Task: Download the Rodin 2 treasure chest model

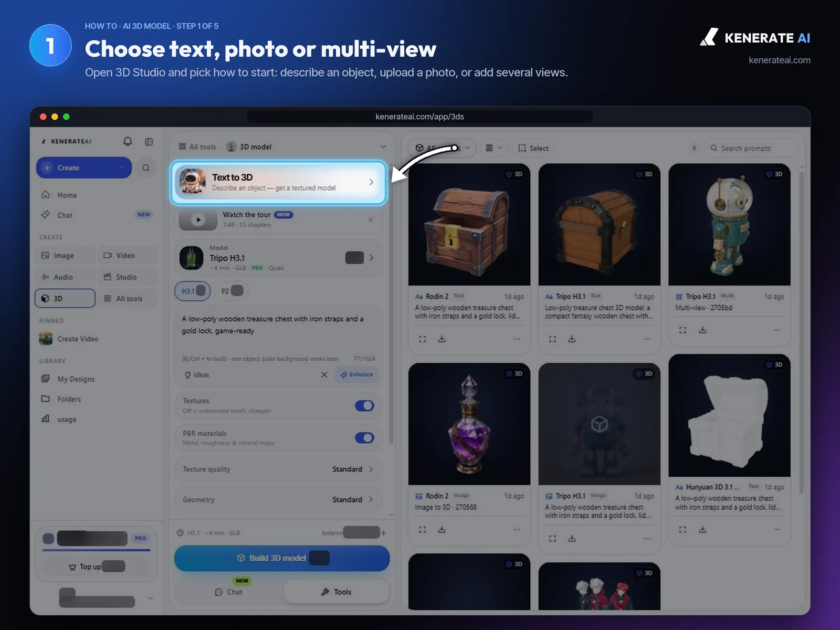Action: pyautogui.click(x=442, y=339)
